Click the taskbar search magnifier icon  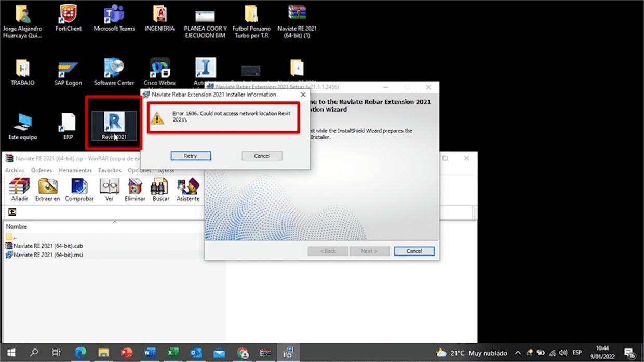click(34, 353)
